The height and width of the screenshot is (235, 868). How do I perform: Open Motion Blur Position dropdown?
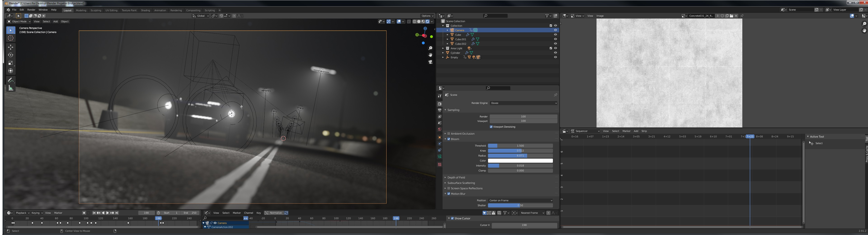click(x=520, y=201)
